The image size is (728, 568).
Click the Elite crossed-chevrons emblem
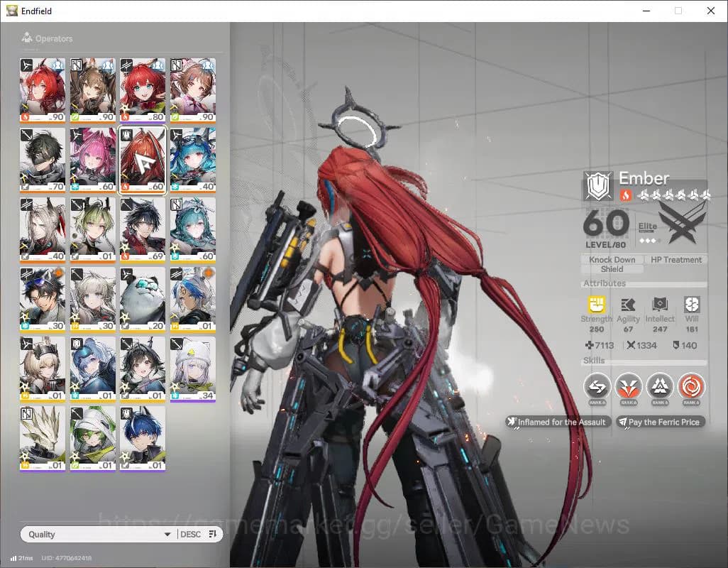[x=682, y=225]
